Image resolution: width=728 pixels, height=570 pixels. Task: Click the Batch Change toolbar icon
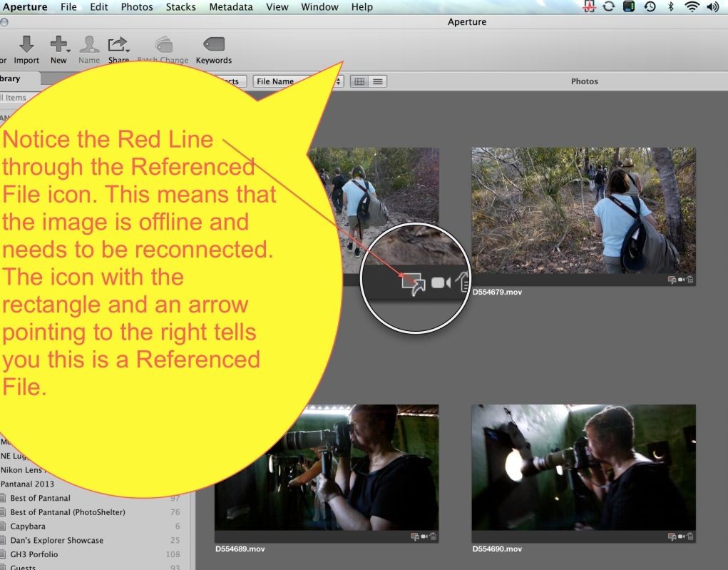point(164,45)
